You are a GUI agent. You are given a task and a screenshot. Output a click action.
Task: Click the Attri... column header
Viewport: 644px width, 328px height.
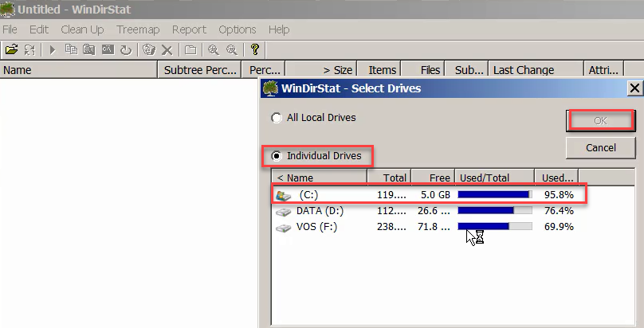pyautogui.click(x=604, y=70)
